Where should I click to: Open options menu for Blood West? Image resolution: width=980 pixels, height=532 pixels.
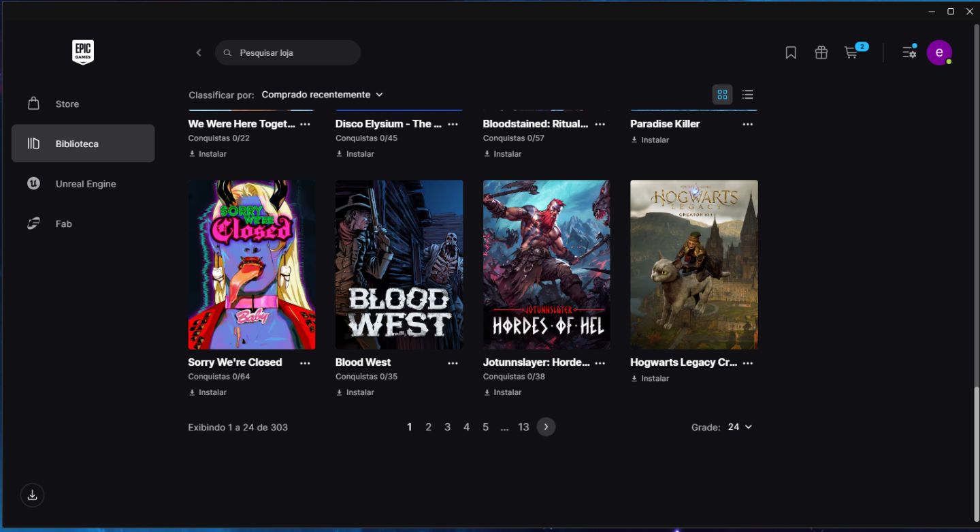453,363
